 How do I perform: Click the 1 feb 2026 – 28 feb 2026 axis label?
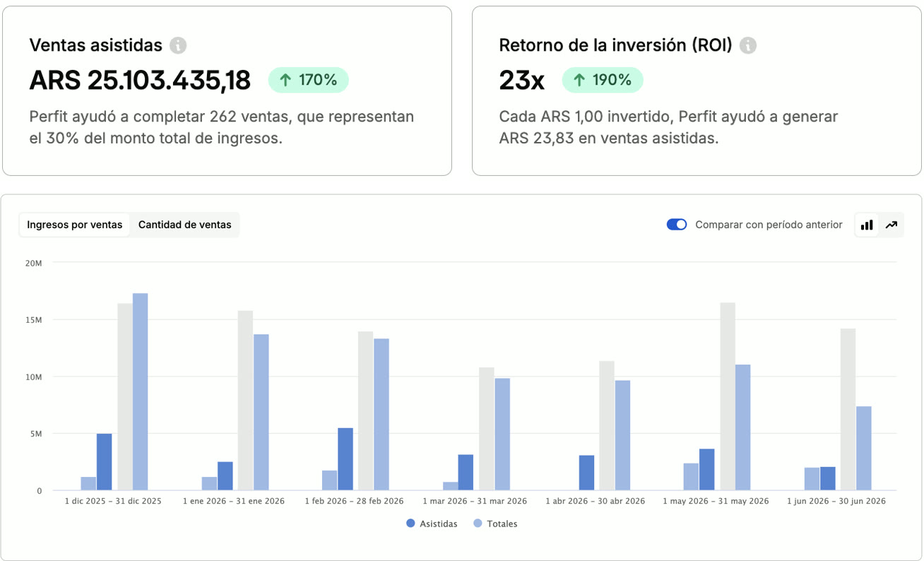(x=355, y=501)
